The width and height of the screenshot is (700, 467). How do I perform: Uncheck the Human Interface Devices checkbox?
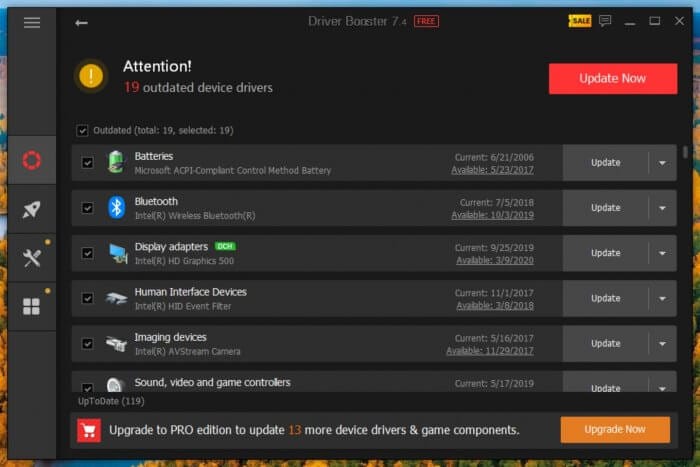(88, 298)
